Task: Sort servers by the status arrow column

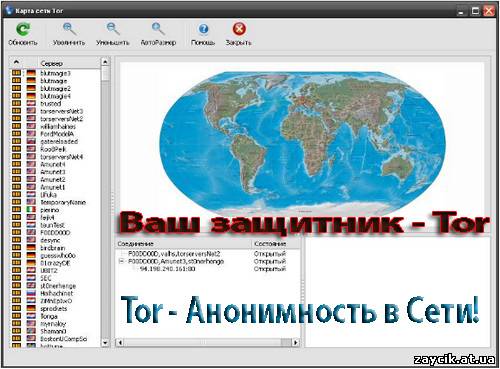Action: pos(16,62)
